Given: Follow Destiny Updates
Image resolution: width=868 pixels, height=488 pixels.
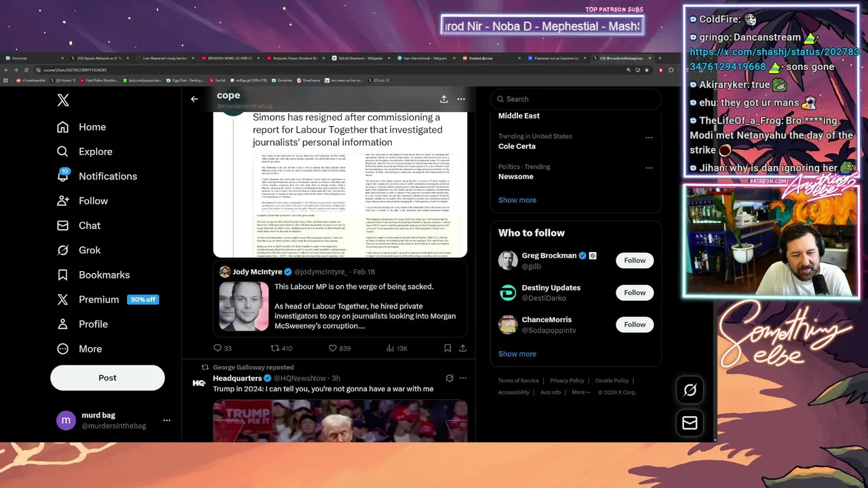Looking at the screenshot, I should 635,292.
